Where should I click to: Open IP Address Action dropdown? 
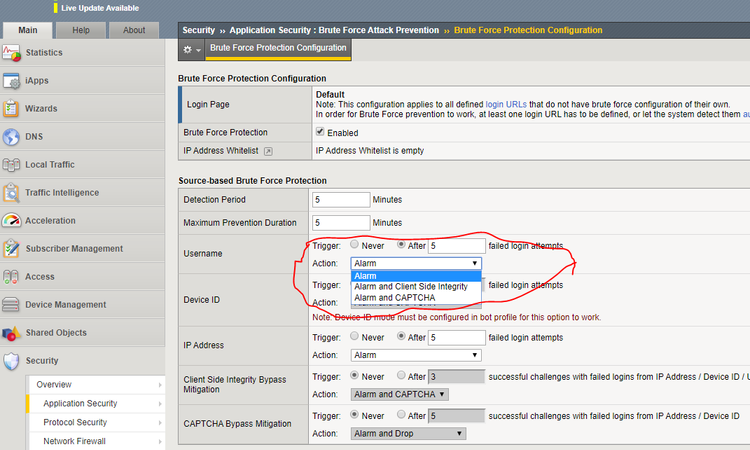point(416,355)
